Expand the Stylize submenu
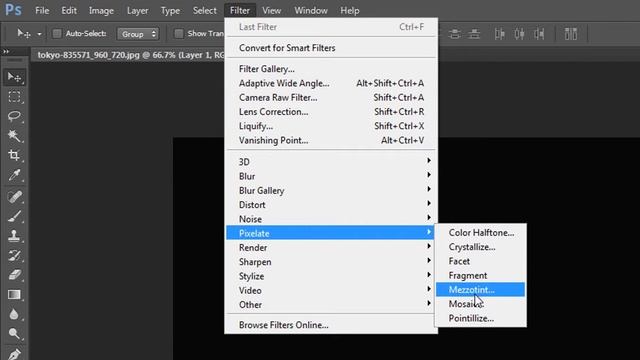This screenshot has height=360, width=640. pos(331,276)
